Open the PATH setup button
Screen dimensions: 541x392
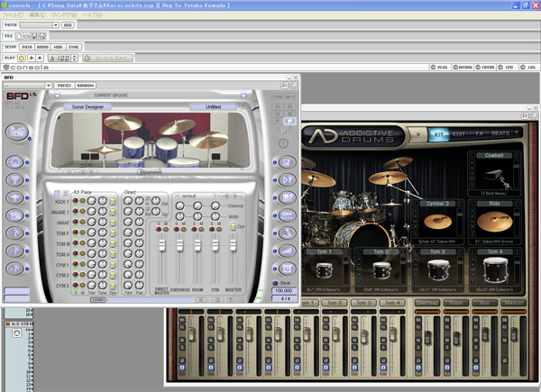pos(27,47)
